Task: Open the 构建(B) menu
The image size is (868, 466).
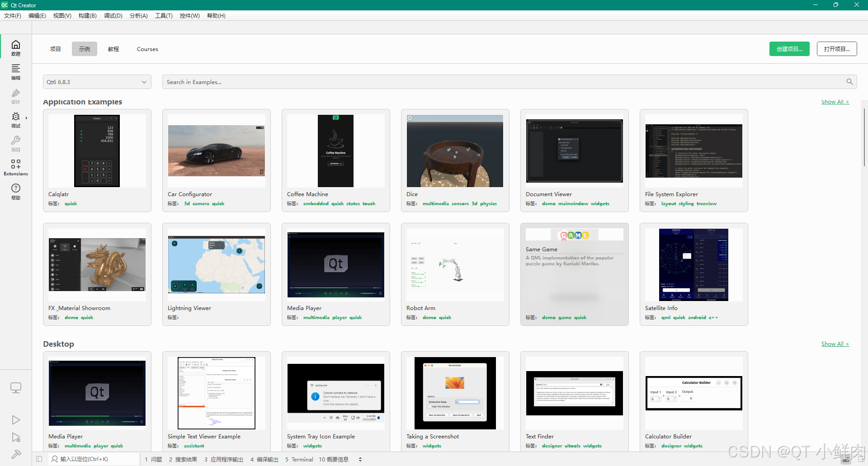Action: 88,15
